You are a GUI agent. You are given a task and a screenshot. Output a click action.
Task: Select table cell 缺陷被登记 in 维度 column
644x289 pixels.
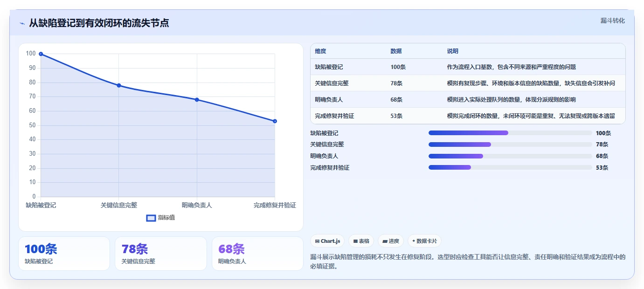[329, 67]
